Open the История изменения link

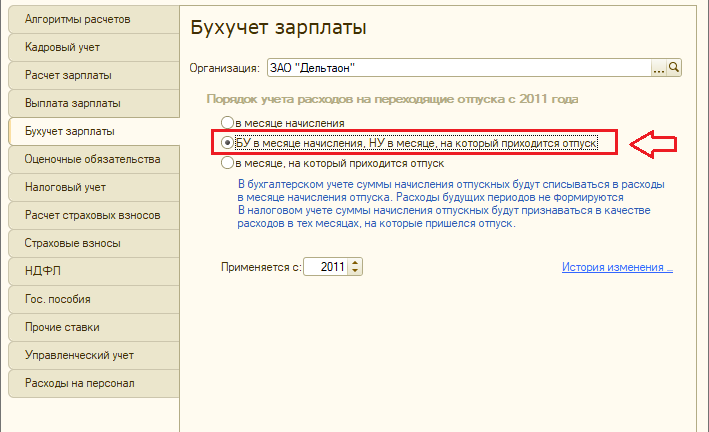point(617,267)
